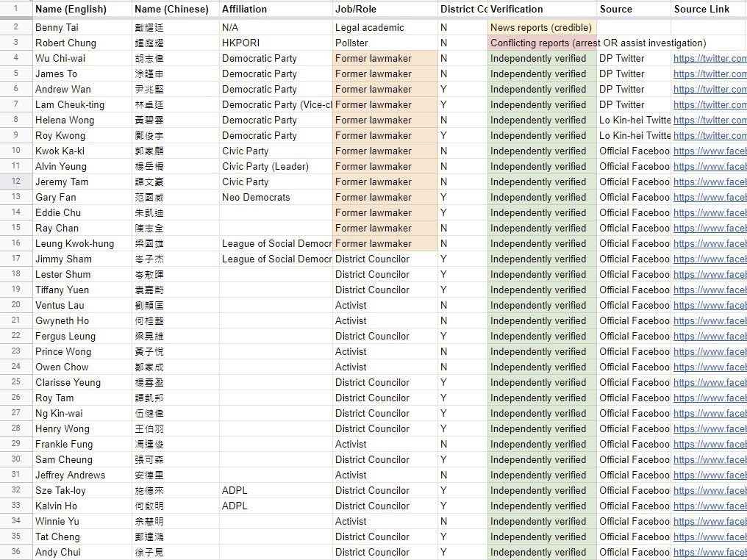Select the 'News reports (credible)' cell
The width and height of the screenshot is (747, 560).
click(542, 27)
